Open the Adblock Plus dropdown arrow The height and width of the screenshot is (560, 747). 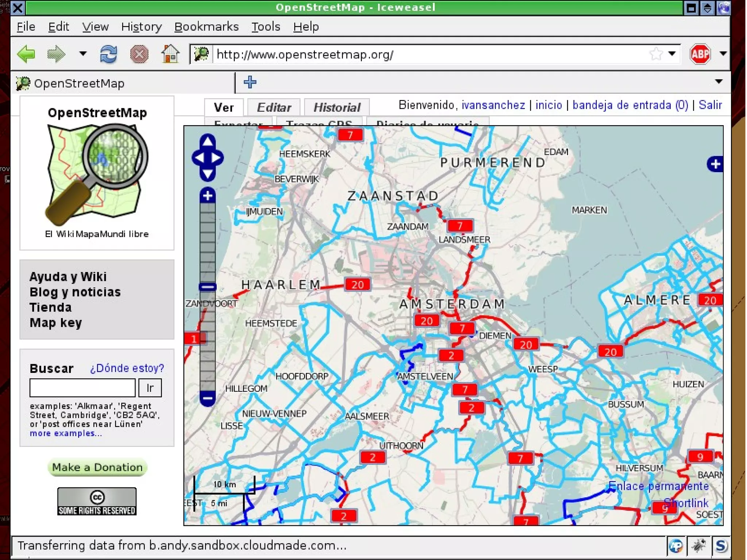[723, 54]
